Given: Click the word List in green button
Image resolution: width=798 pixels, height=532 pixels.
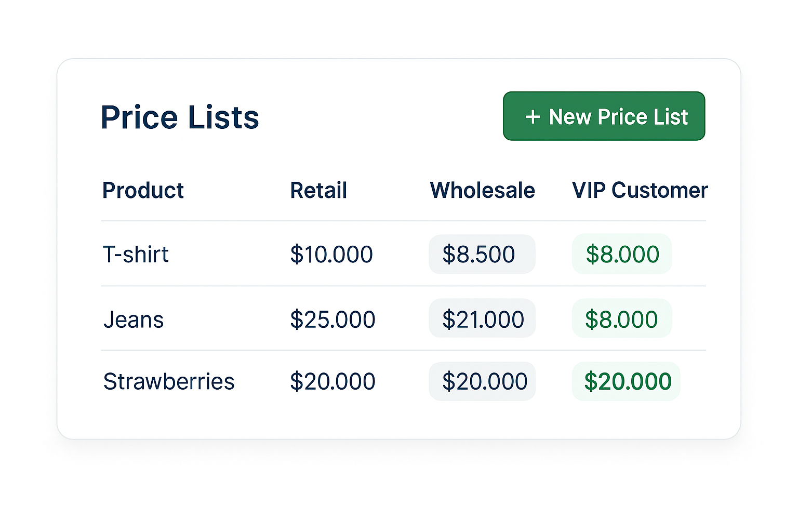Looking at the screenshot, I should tap(671, 117).
